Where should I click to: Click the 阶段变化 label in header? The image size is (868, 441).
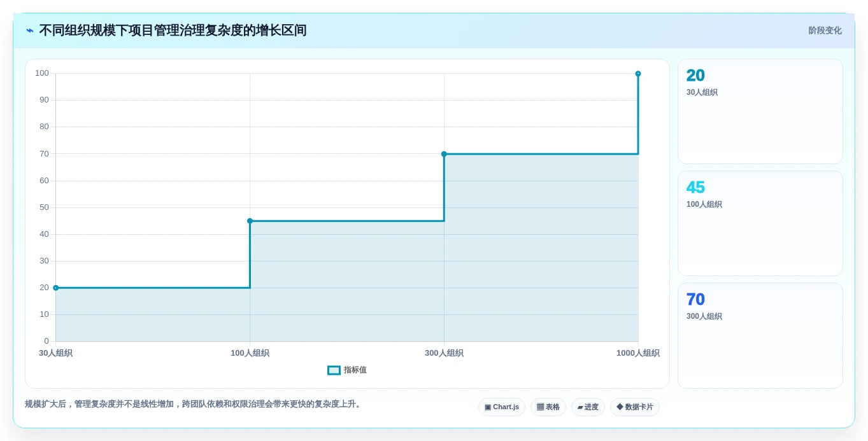[x=825, y=31]
